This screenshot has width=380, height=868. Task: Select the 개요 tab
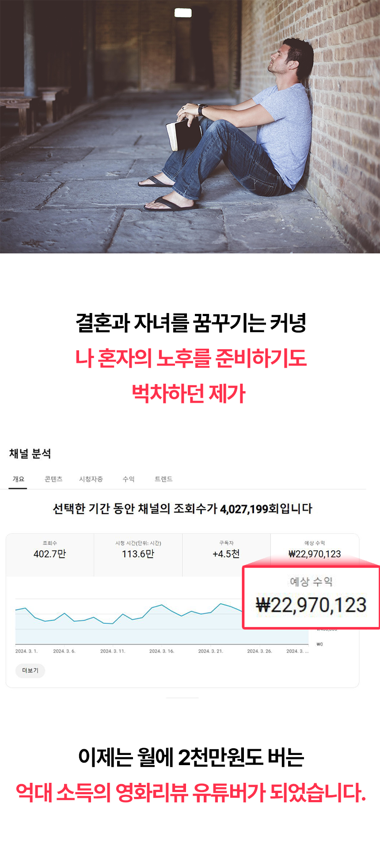[18, 479]
